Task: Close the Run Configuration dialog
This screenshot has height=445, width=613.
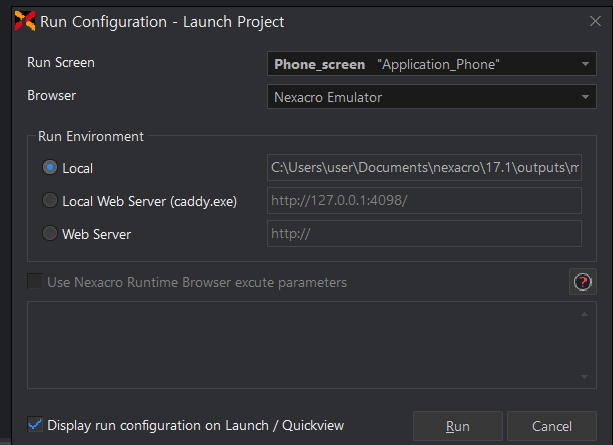Action: 595,21
